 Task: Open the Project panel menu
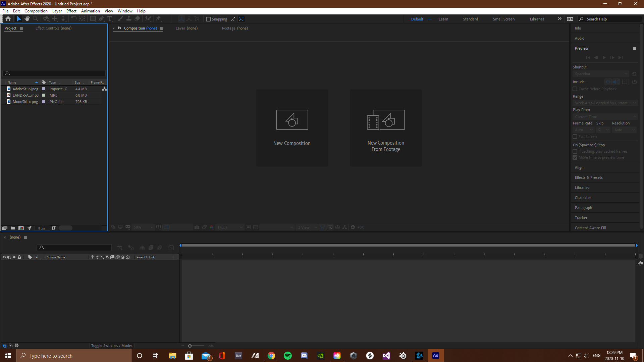coord(21,28)
